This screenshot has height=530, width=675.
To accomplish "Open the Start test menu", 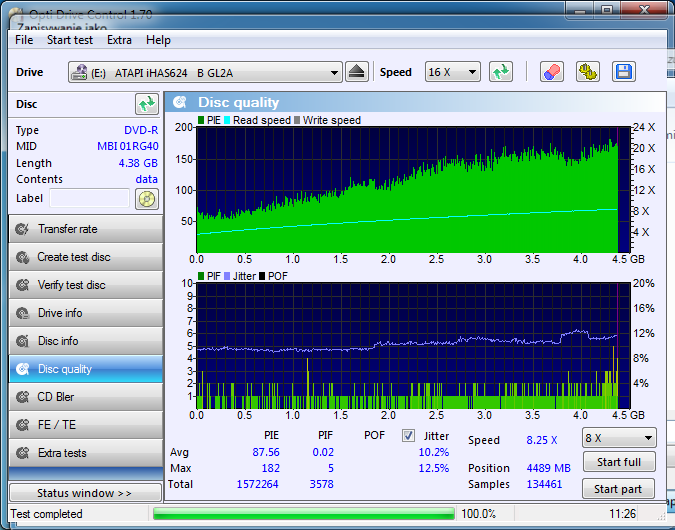I will pos(70,40).
